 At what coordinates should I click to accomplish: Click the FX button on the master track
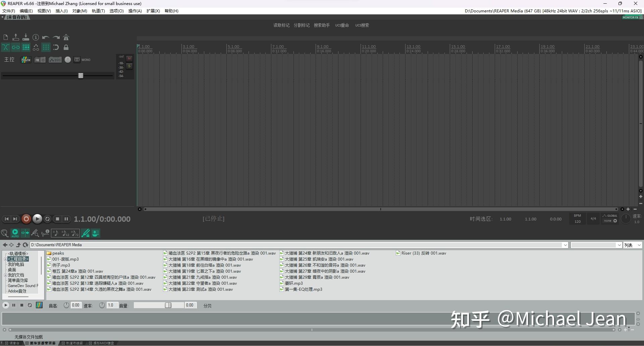click(38, 60)
